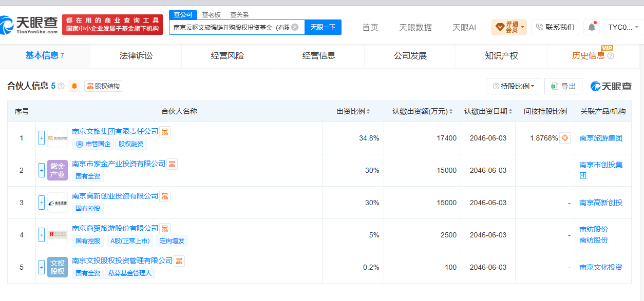Screen dimensions: 644x301
Task: Click the 定向增发 tag
Action: (172, 241)
